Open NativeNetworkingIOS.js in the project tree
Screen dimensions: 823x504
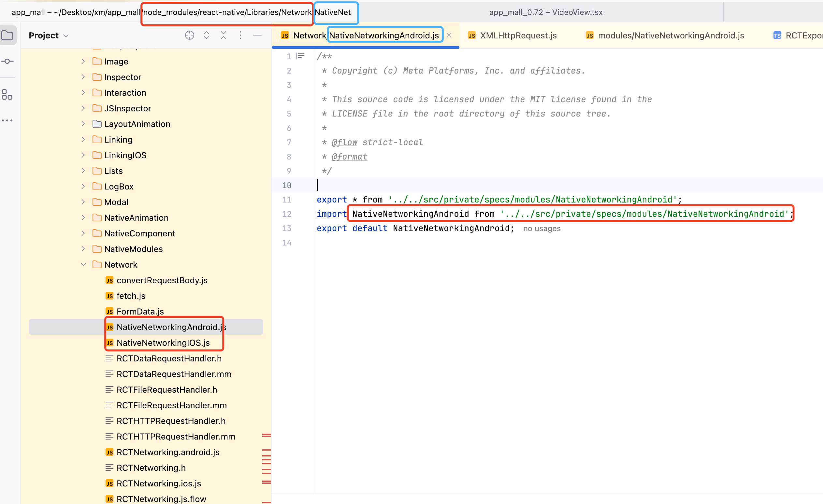tap(163, 343)
